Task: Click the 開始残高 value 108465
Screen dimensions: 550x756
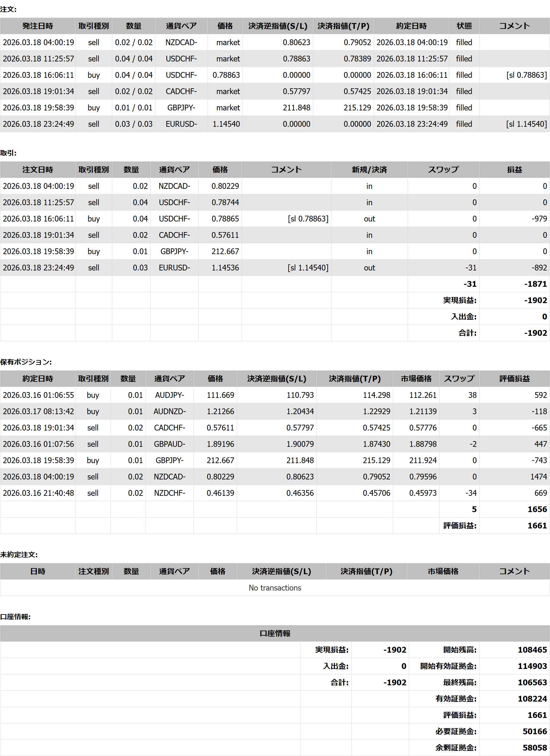Action: 532,650
